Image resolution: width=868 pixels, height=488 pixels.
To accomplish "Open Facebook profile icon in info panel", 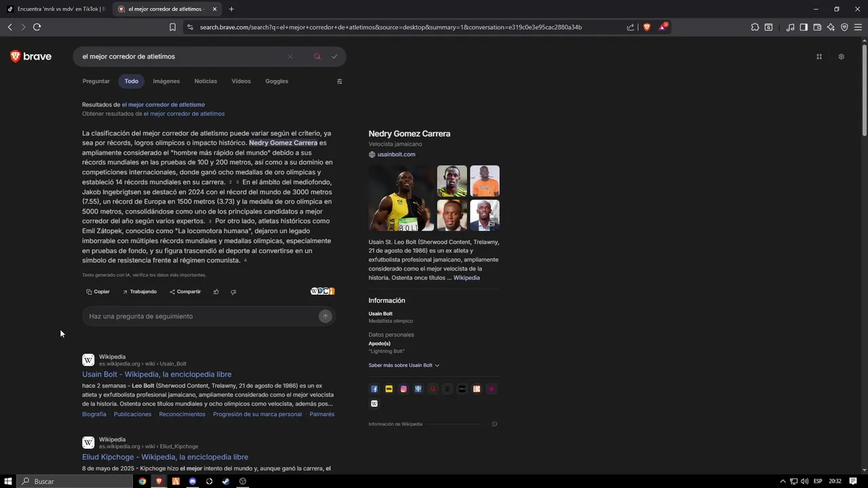I will click(374, 389).
